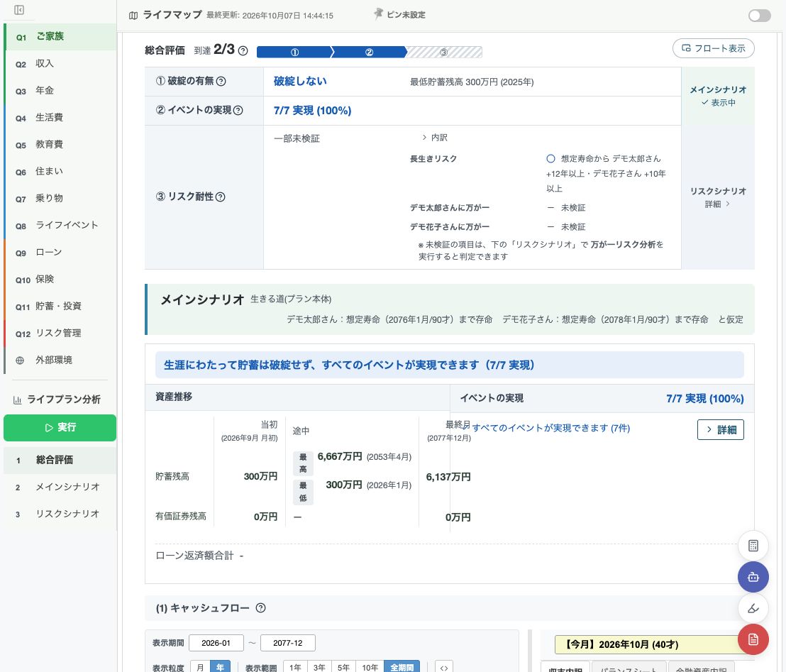
Task: Open event 詳細 button
Action: [x=720, y=430]
